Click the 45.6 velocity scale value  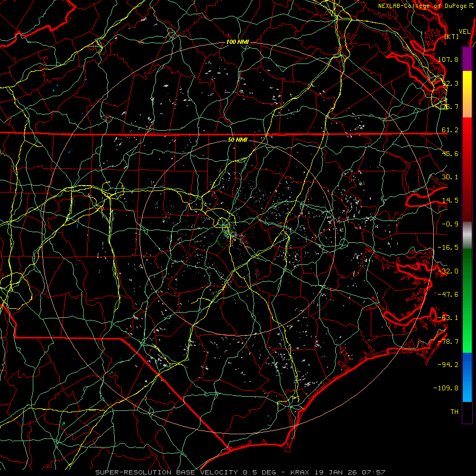point(450,153)
